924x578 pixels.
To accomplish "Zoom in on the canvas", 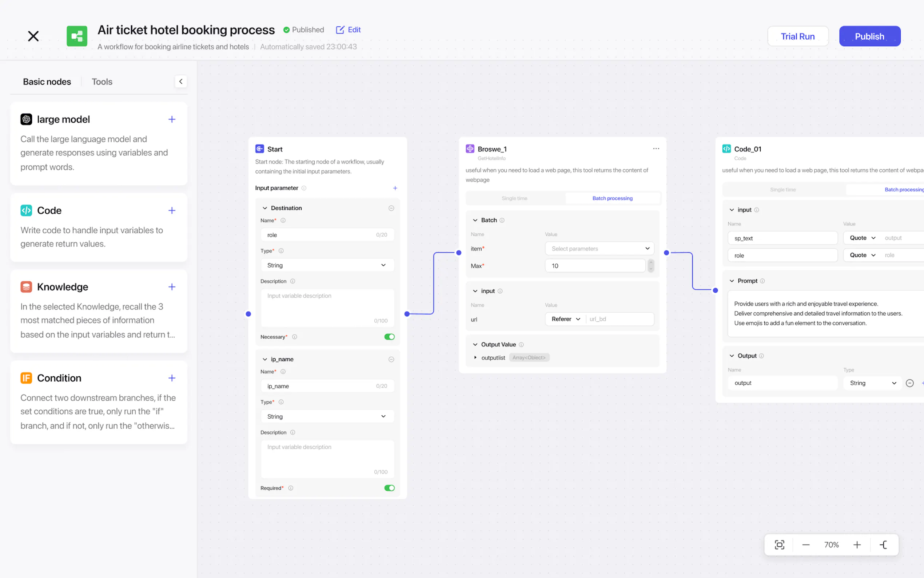I will click(x=857, y=545).
